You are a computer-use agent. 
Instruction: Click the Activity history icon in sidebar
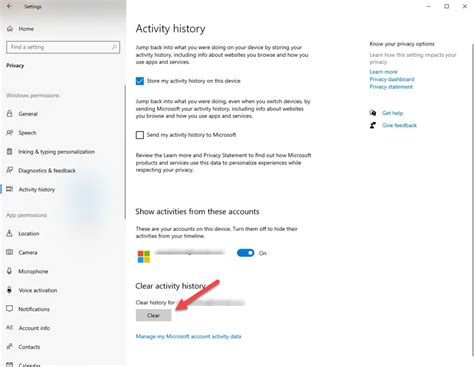coord(10,189)
